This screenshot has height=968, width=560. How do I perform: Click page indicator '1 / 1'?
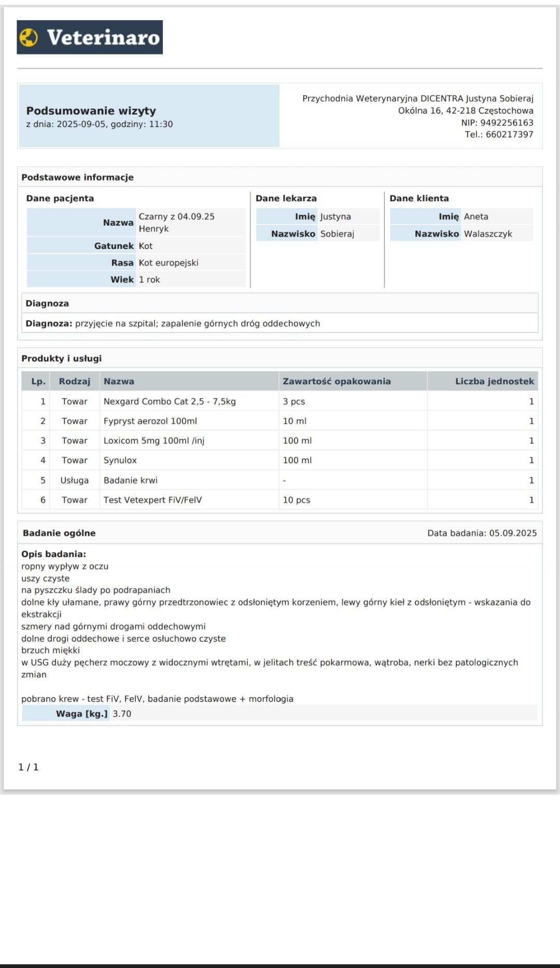click(x=29, y=767)
